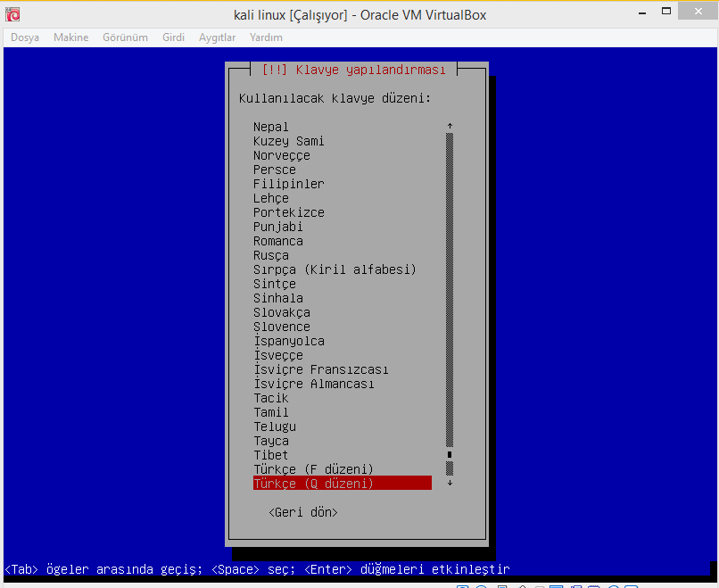Select the Tacik layout entry
The width and height of the screenshot is (719, 588).
(271, 398)
